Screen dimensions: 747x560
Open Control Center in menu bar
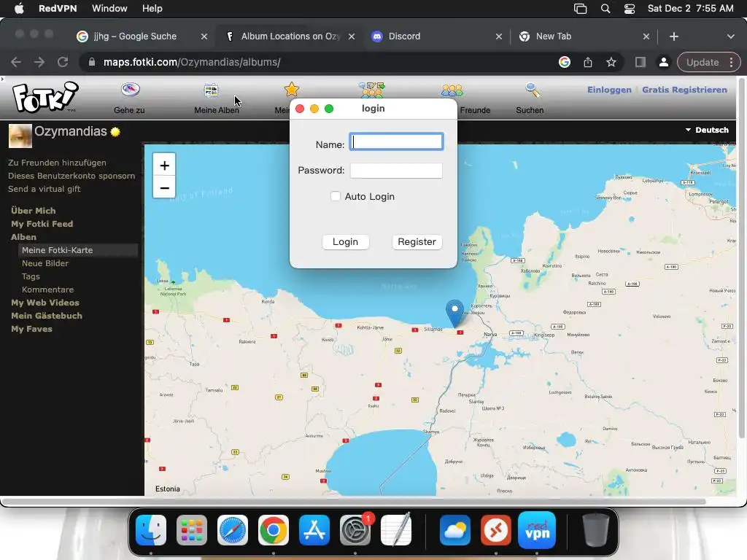(x=630, y=9)
